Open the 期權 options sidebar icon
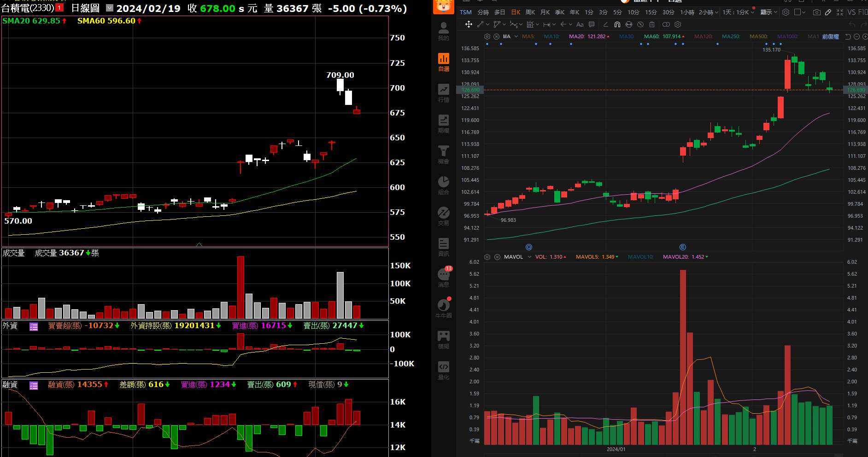The width and height of the screenshot is (868, 457). tap(443, 124)
